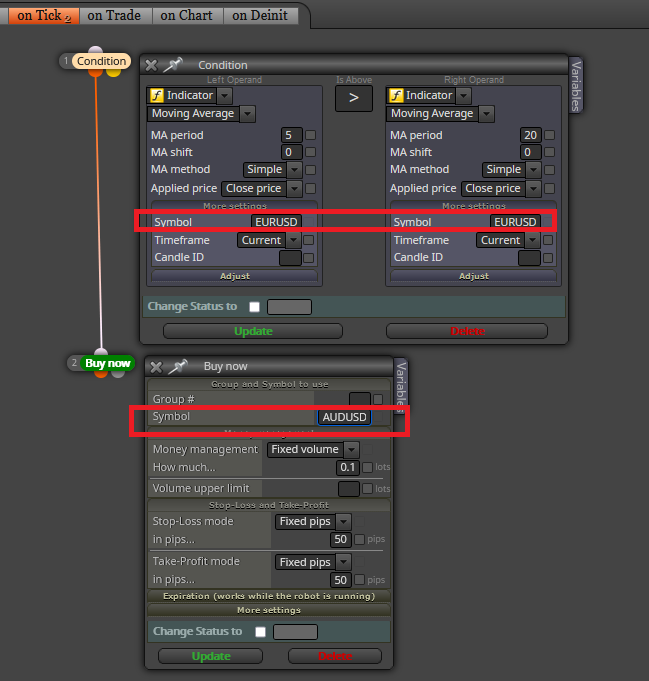
Task: Pin the Condition panel
Action: [x=172, y=65]
